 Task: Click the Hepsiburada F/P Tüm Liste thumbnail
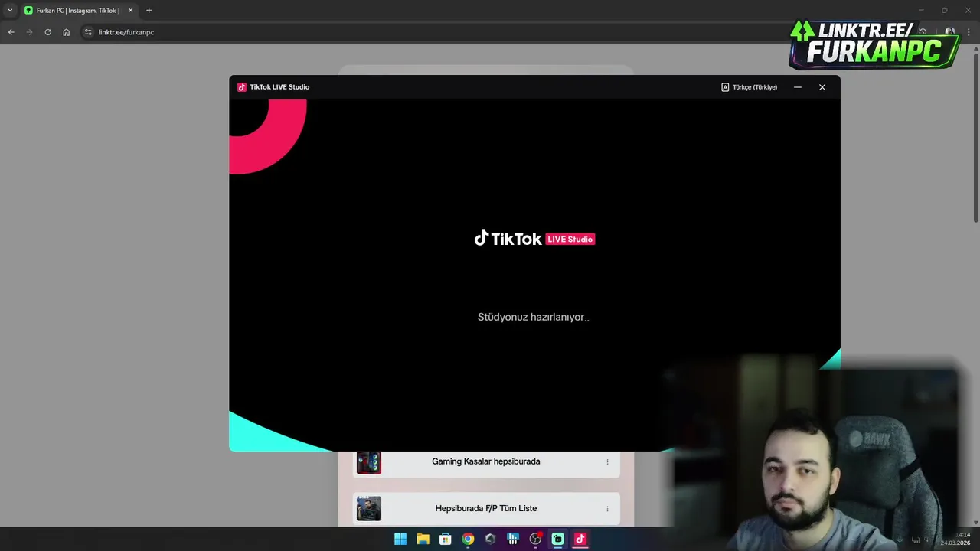tap(368, 509)
